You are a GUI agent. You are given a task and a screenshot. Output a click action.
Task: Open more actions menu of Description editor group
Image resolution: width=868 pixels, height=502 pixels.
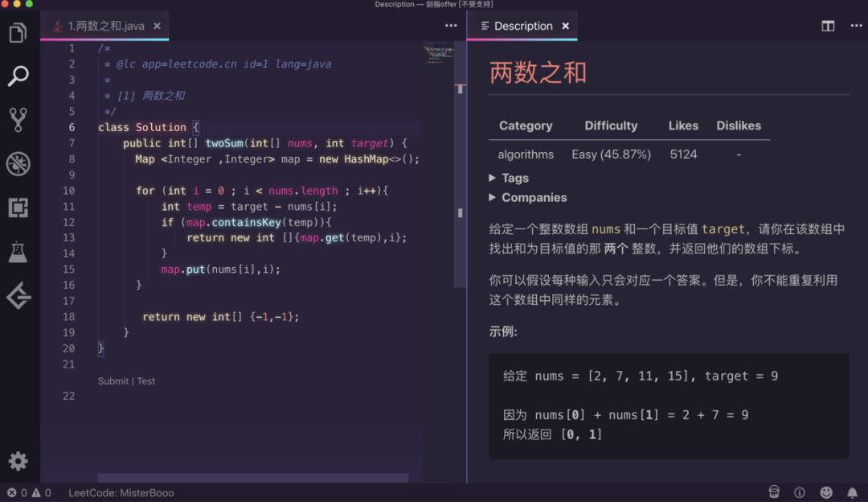click(856, 26)
